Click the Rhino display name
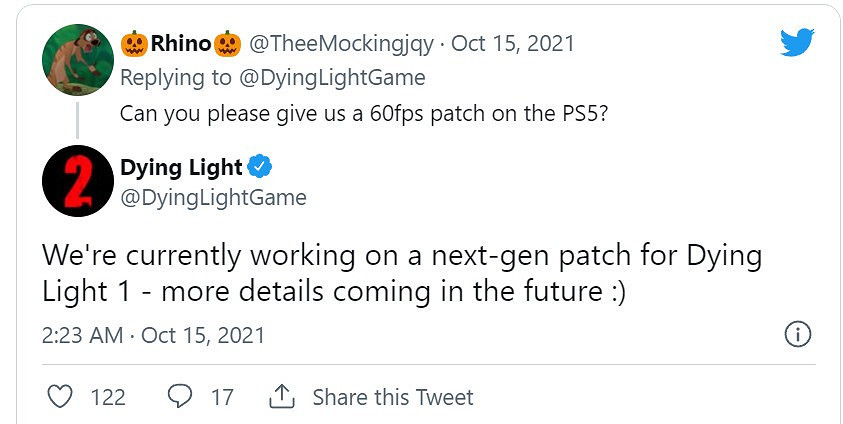Screen dimensions: 843x424 [181, 44]
